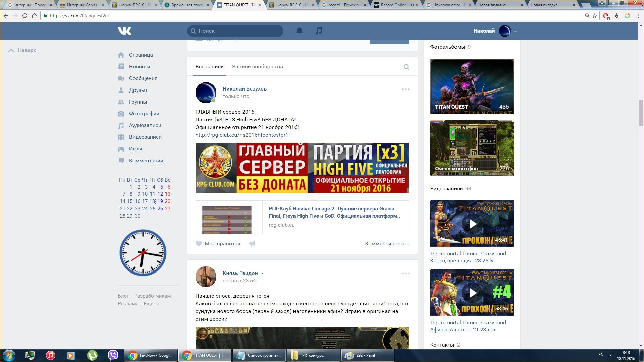Viewport: 644px width, 362px height.
Task: Open the notifications bell
Action: pos(299,31)
